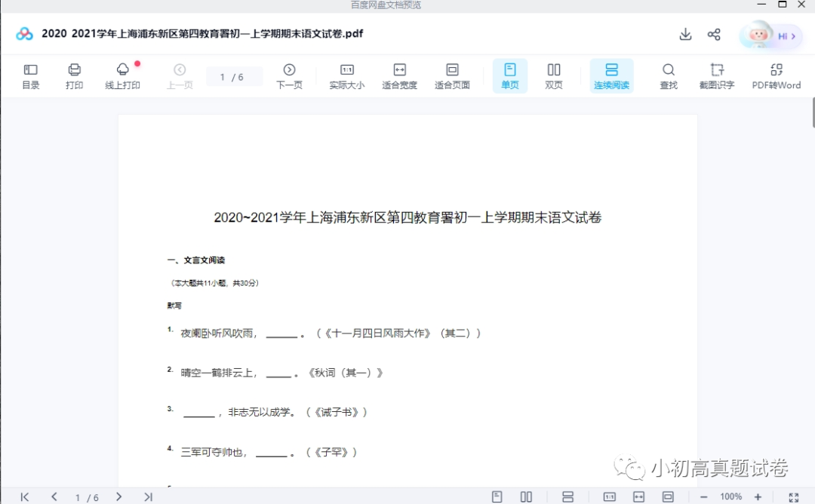Print the document with 打印
Image resolution: width=815 pixels, height=504 pixels.
click(74, 76)
